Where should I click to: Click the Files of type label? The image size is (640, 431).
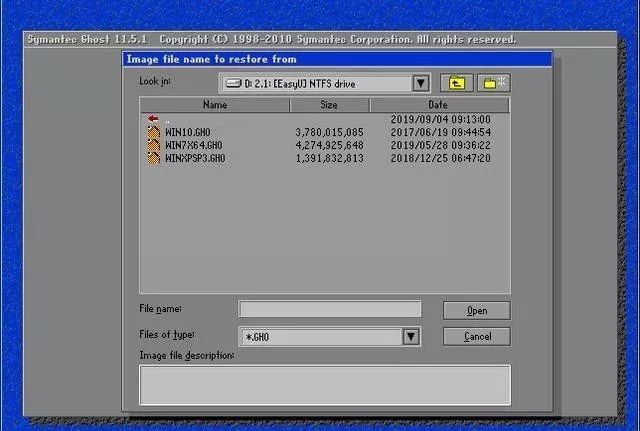pyautogui.click(x=167, y=335)
